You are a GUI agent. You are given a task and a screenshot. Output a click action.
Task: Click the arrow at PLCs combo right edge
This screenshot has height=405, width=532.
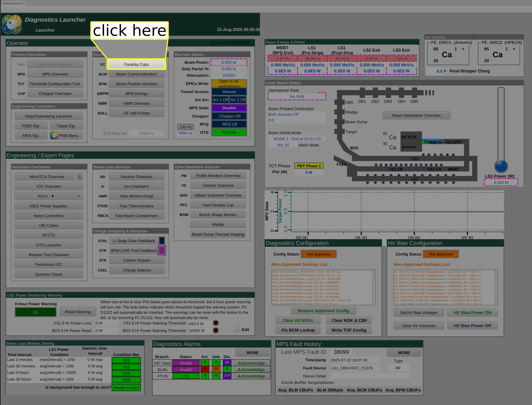click(x=79, y=196)
